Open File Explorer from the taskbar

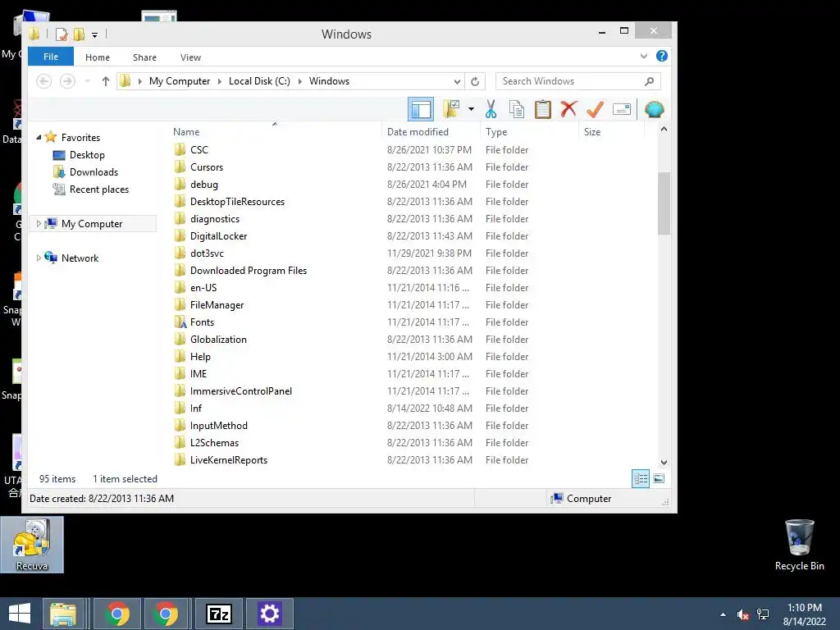pyautogui.click(x=63, y=614)
